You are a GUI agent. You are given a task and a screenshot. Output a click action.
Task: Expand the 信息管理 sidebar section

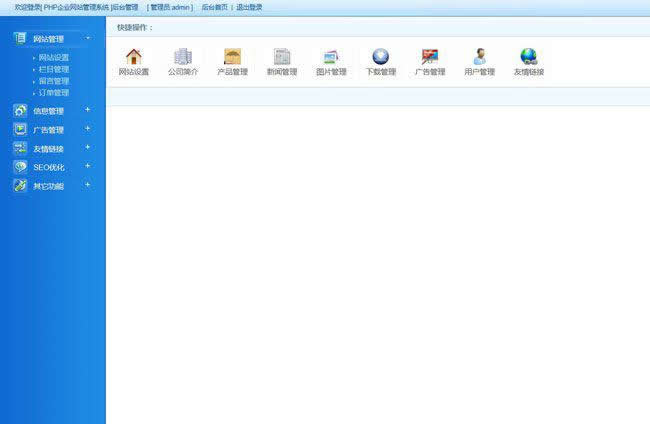coord(88,110)
